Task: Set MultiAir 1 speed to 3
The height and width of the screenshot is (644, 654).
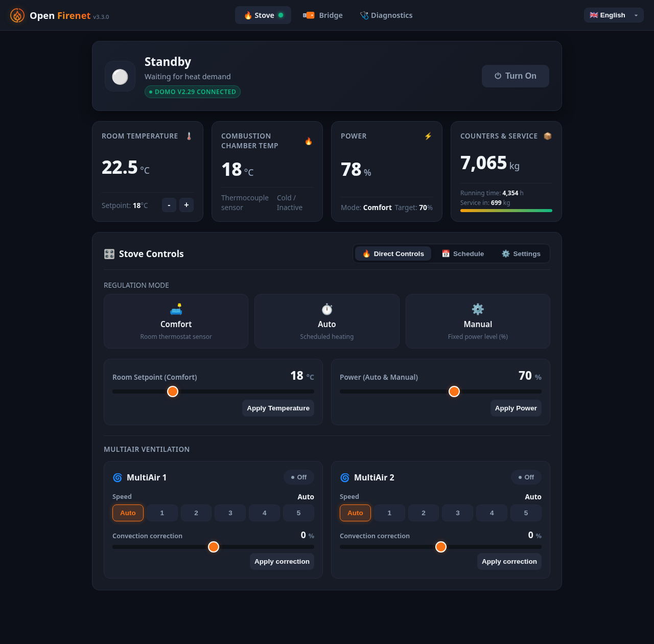Action: 230,513
